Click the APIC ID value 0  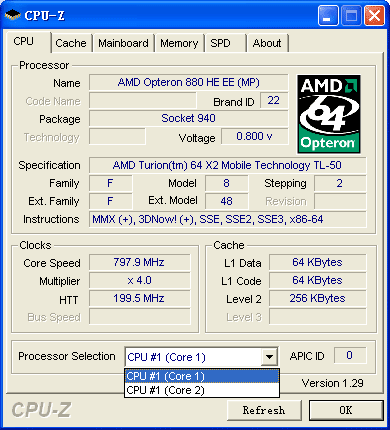click(x=349, y=355)
